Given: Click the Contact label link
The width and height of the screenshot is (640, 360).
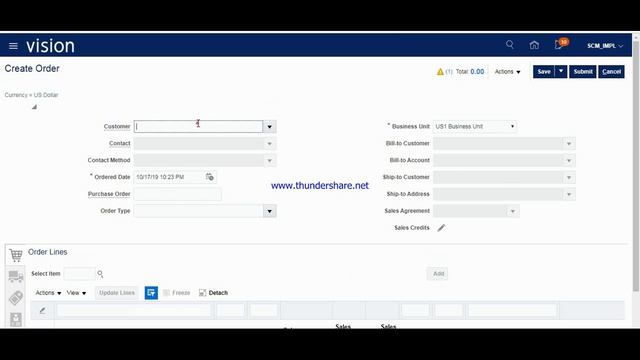Looking at the screenshot, I should pyautogui.click(x=120, y=143).
